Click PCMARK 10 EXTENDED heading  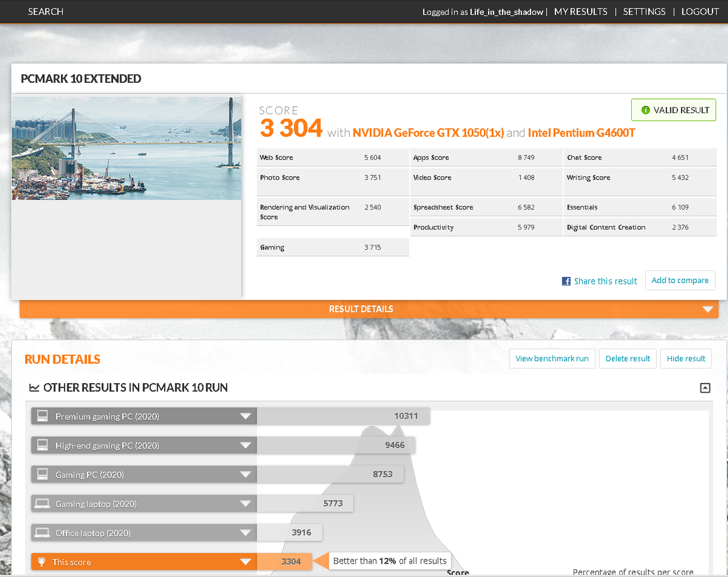[x=81, y=79]
